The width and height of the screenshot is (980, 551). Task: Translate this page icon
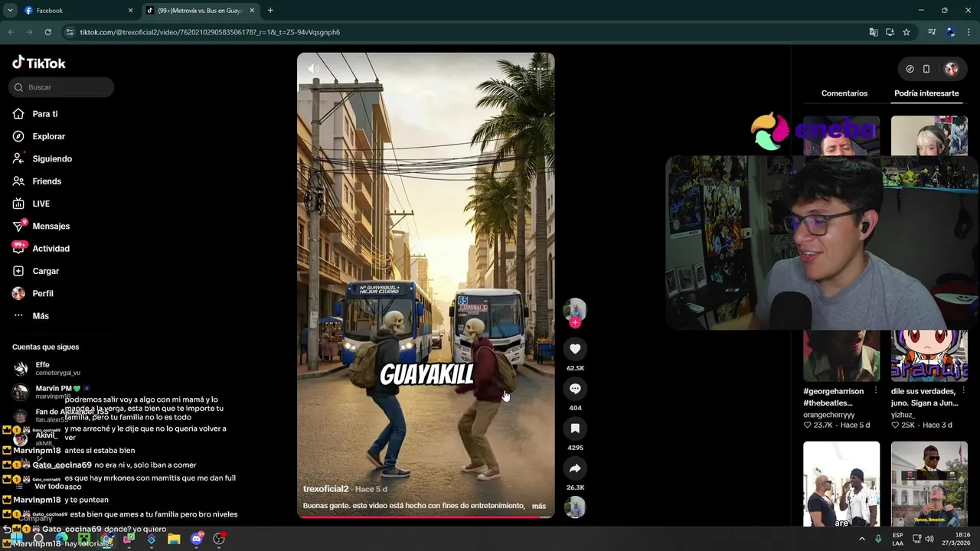click(x=874, y=32)
